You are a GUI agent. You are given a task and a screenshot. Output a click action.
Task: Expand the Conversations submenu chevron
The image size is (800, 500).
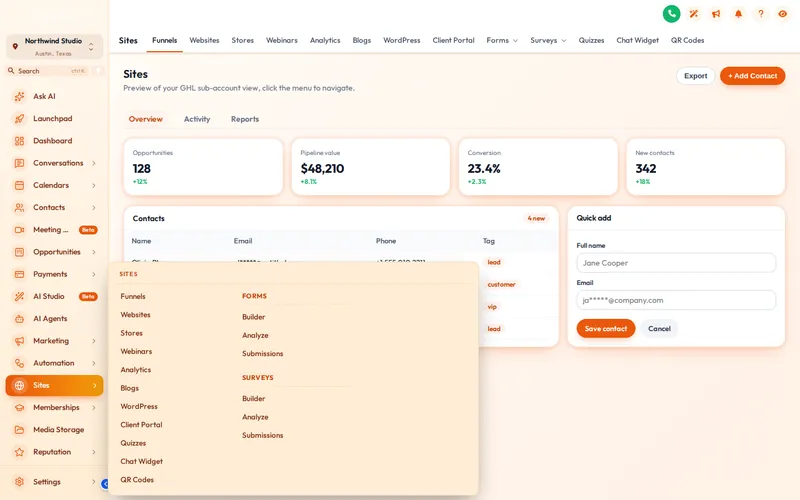94,163
